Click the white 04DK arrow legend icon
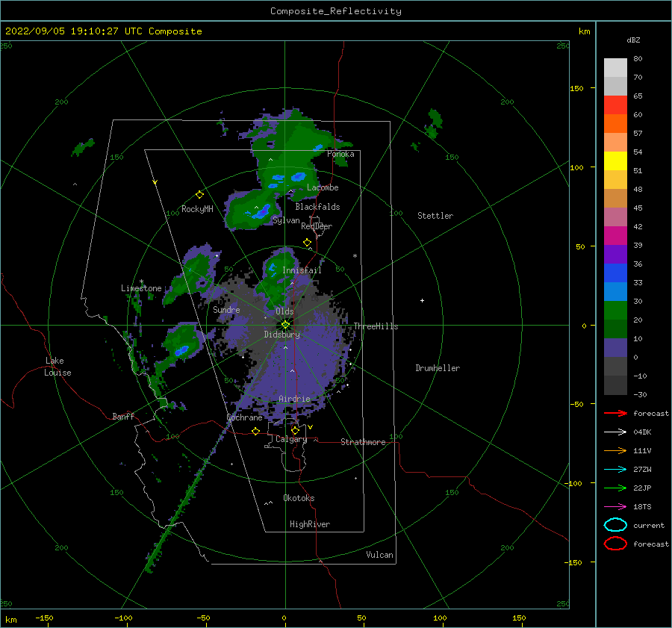This screenshot has width=672, height=628. click(615, 432)
